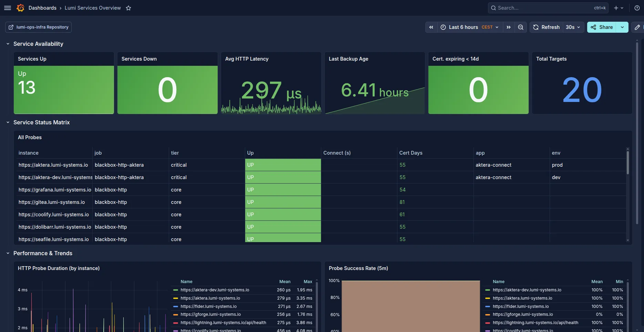
Task: Toggle gforge series in Probe Success Rate legend
Action: click(523, 314)
